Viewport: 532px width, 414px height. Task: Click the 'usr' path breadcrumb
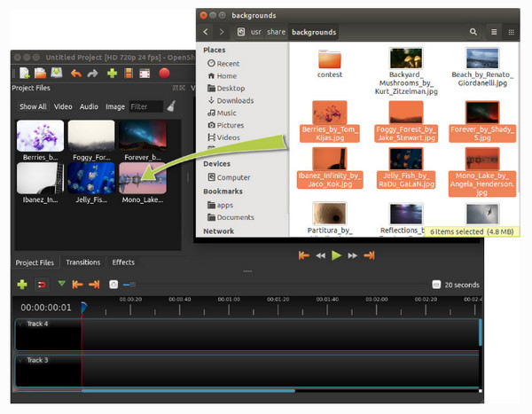[256, 32]
